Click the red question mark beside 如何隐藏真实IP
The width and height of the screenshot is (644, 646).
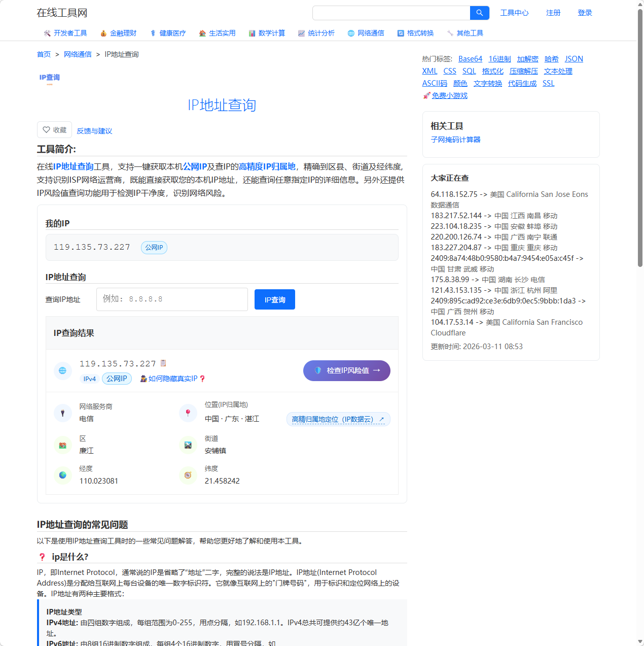(202, 379)
